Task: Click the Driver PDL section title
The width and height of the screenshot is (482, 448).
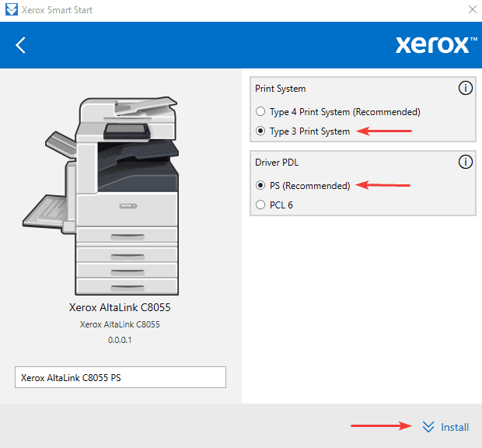Action: pos(276,163)
